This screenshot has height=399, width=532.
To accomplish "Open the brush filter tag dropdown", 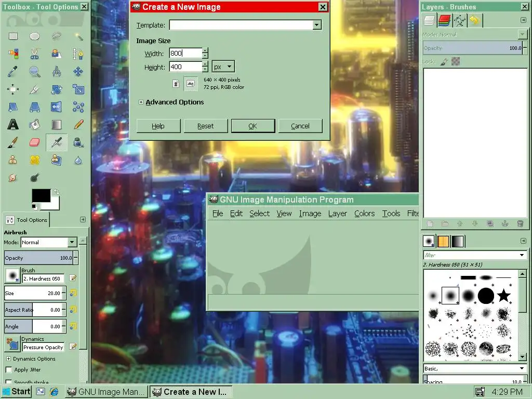I will click(x=522, y=255).
